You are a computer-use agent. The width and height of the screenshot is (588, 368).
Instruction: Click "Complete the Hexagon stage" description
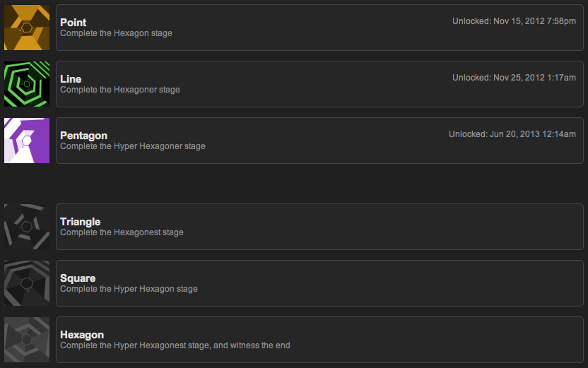tap(116, 33)
